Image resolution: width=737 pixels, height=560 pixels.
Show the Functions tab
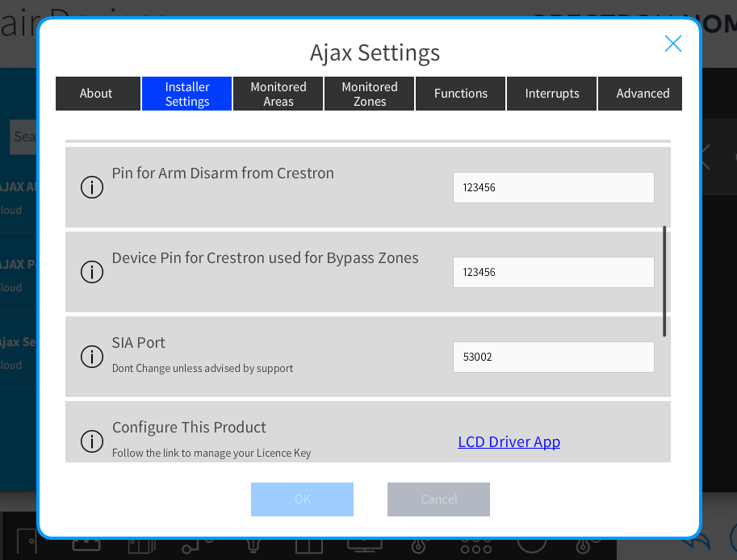tap(460, 94)
